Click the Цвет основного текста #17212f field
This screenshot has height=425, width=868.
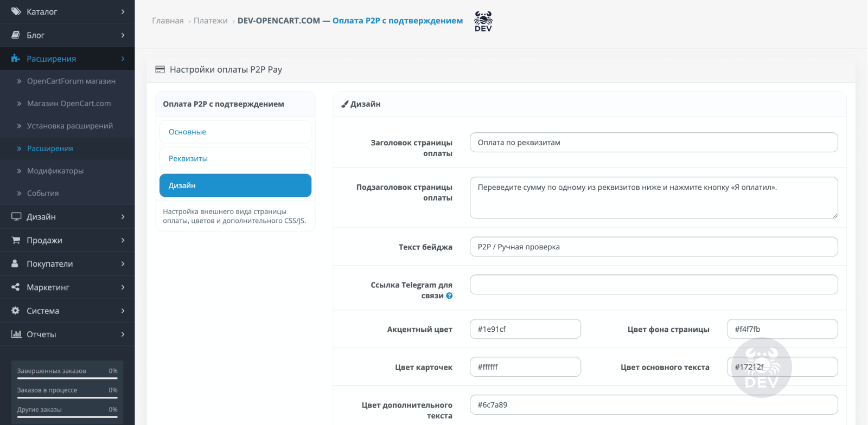pyautogui.click(x=782, y=367)
